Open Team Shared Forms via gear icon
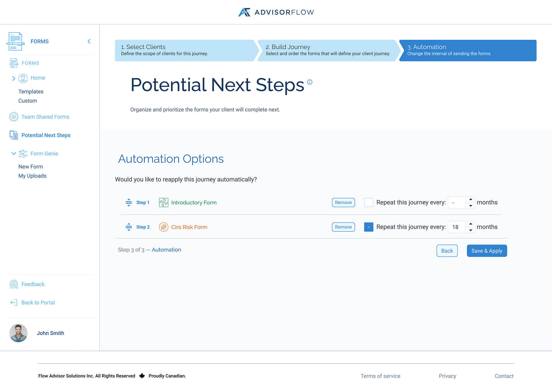Viewport: 552px width, 392px height. [14, 117]
